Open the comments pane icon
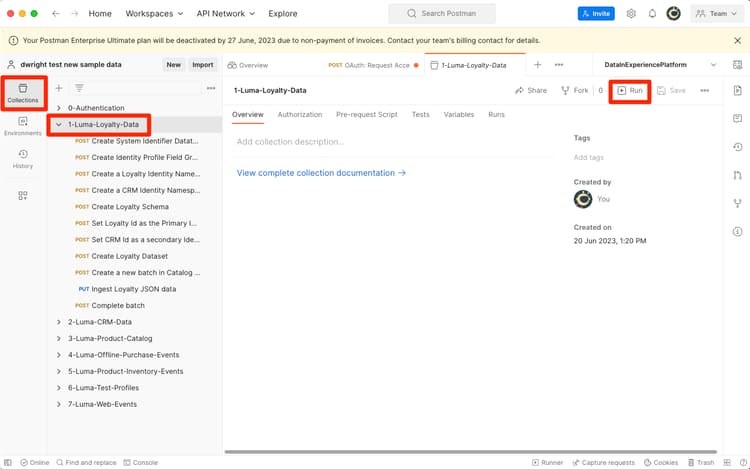 coord(738,118)
